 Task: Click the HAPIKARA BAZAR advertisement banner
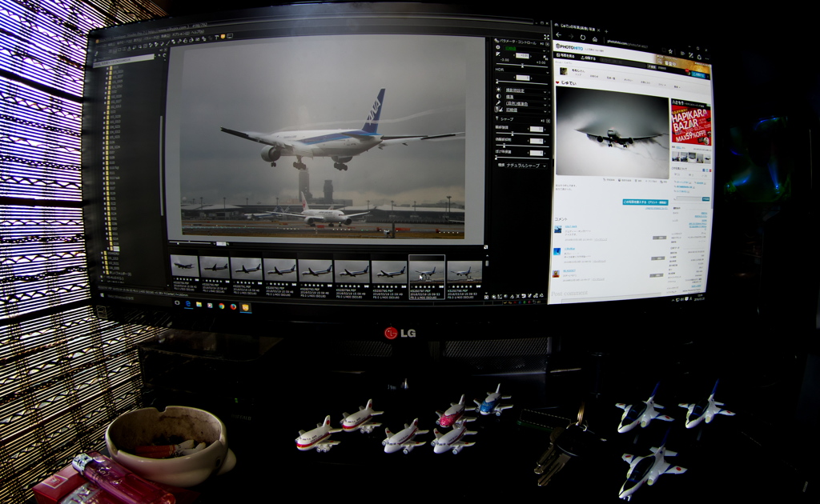click(x=690, y=122)
